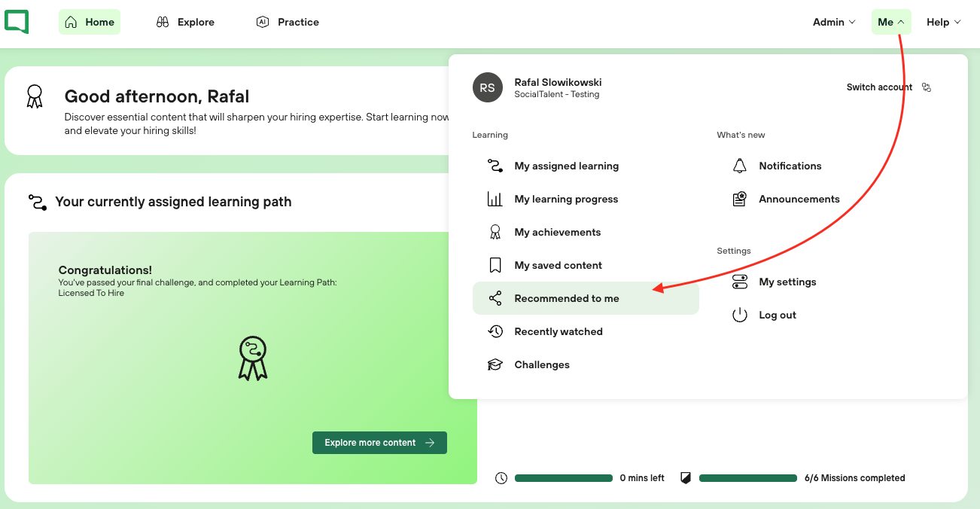The image size is (980, 509).
Task: Click the power icon to log out
Action: coord(740,315)
